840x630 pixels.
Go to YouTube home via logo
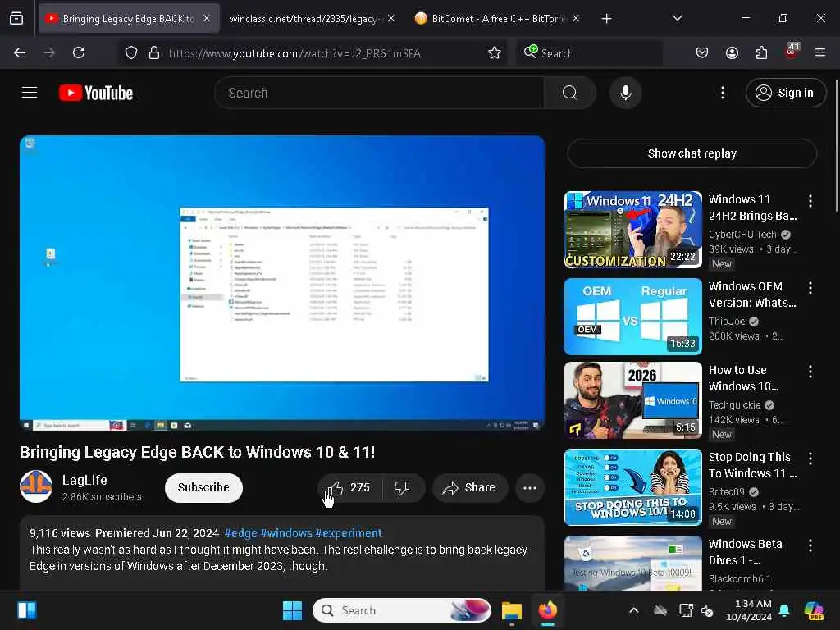pos(96,93)
